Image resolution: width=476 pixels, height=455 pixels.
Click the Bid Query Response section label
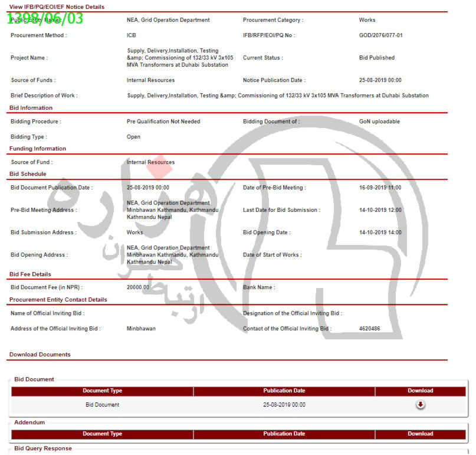[43, 449]
